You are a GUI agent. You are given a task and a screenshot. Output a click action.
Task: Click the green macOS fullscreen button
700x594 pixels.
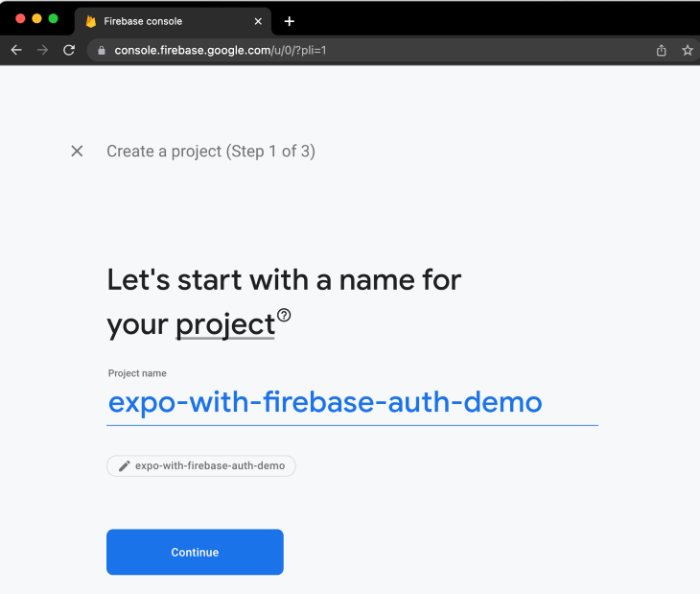point(53,18)
